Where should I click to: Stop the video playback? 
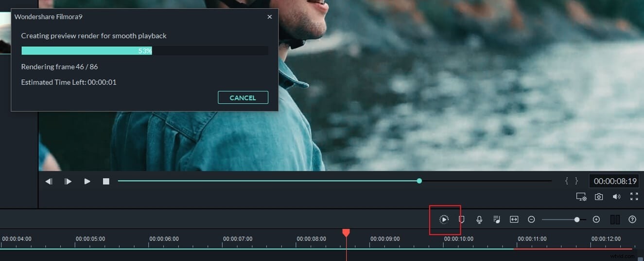coord(106,181)
